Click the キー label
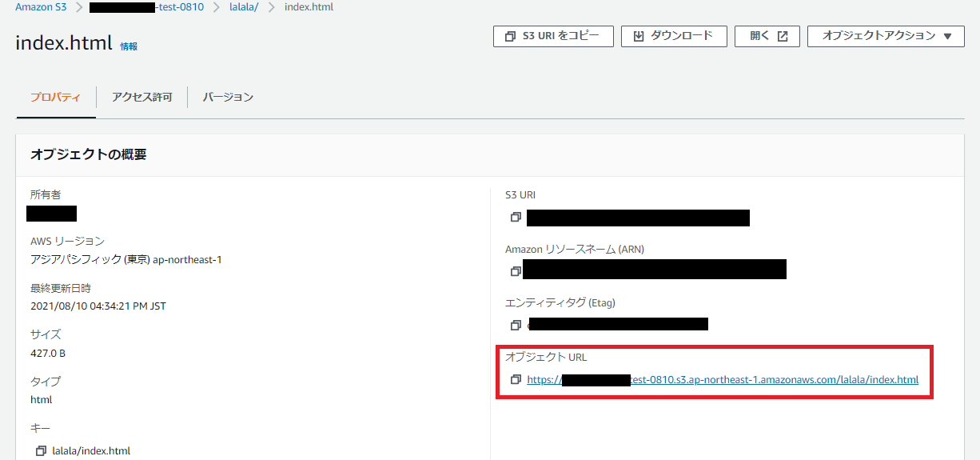This screenshot has width=980, height=460. click(x=41, y=428)
